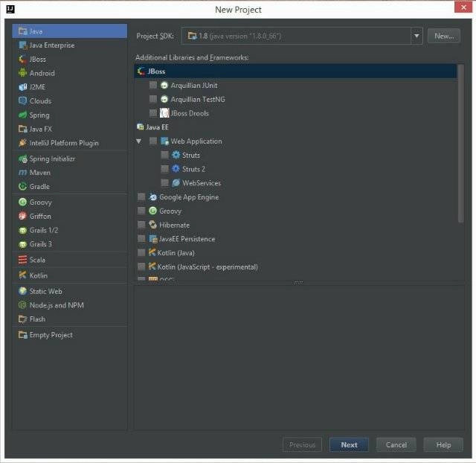The width and height of the screenshot is (476, 463).
Task: Click the WebServices icon
Action: 176,182
